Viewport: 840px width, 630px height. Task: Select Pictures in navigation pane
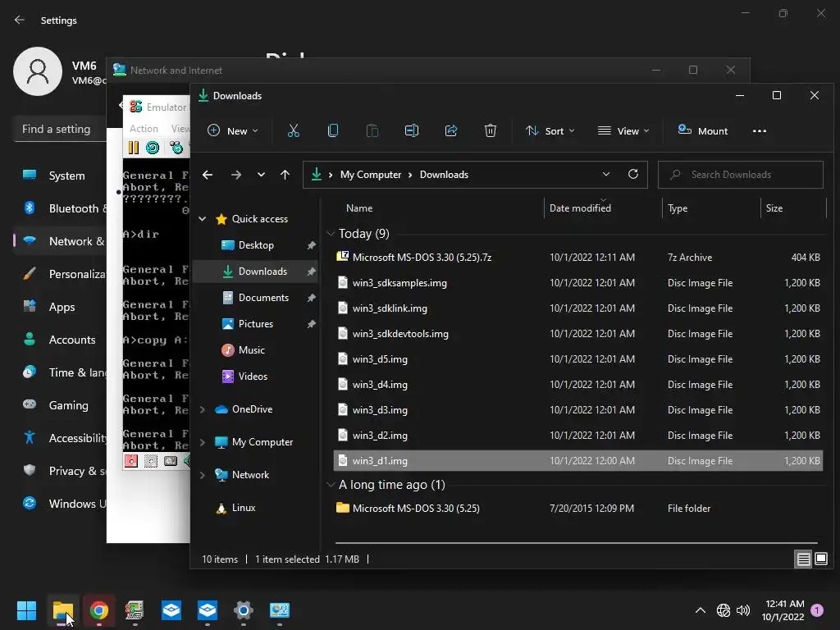(x=256, y=323)
